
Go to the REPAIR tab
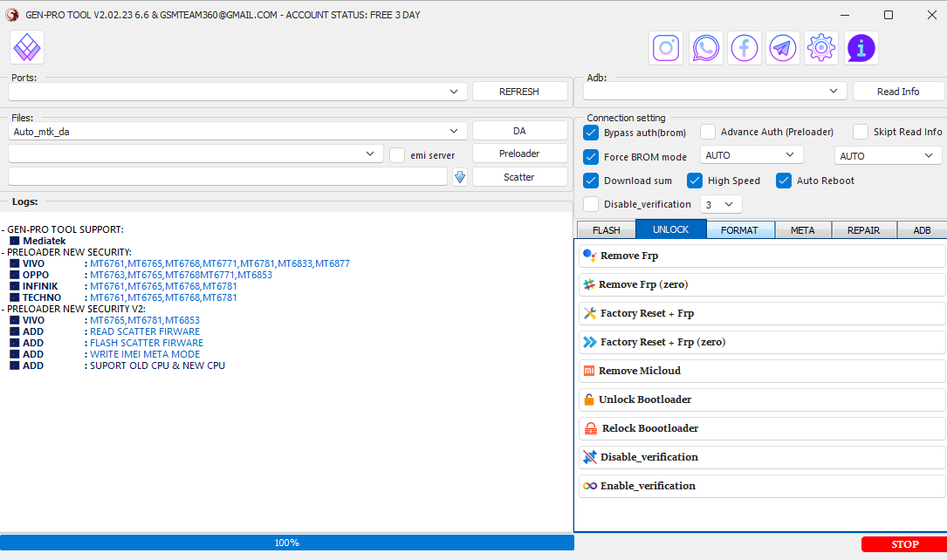(x=864, y=230)
